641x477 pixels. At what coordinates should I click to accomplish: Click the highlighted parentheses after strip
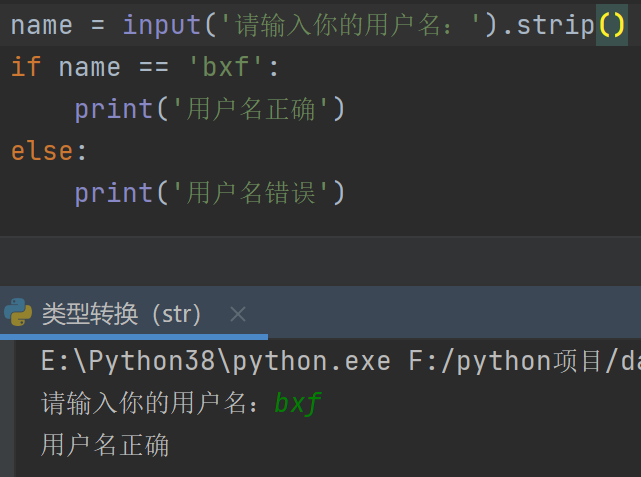coord(610,24)
